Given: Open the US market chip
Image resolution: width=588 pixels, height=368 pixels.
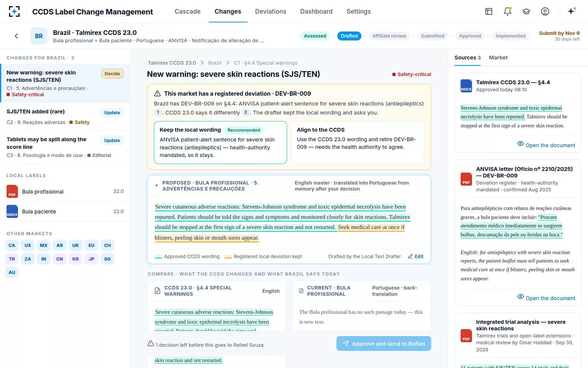Looking at the screenshot, I should click(x=28, y=245).
